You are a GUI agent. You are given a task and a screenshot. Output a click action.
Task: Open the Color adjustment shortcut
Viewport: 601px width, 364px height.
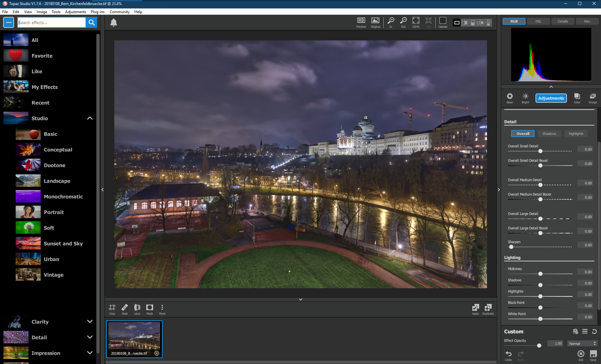[x=577, y=98]
